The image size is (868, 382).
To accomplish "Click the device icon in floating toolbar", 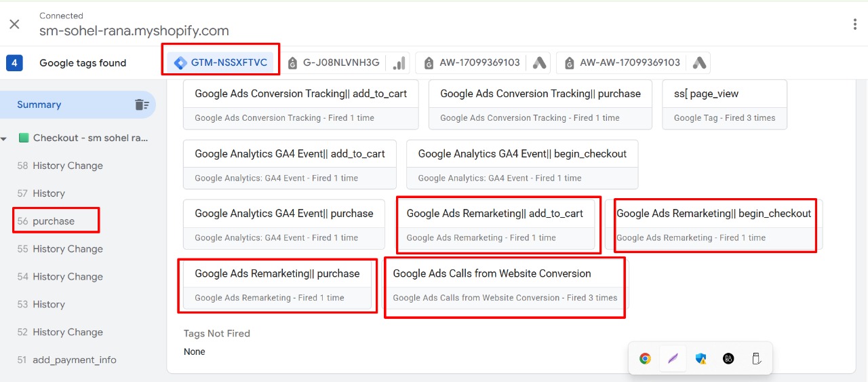I will click(x=756, y=358).
